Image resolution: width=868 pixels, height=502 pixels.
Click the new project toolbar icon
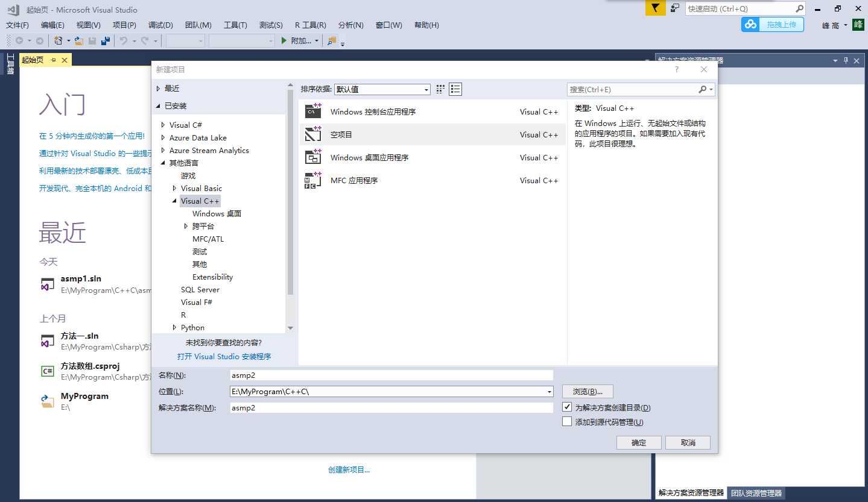click(59, 40)
